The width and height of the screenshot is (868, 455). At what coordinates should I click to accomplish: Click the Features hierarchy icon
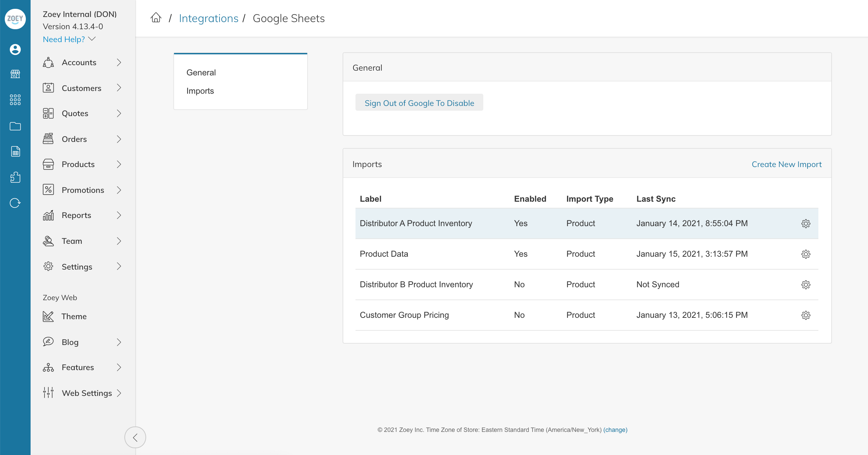click(x=48, y=367)
